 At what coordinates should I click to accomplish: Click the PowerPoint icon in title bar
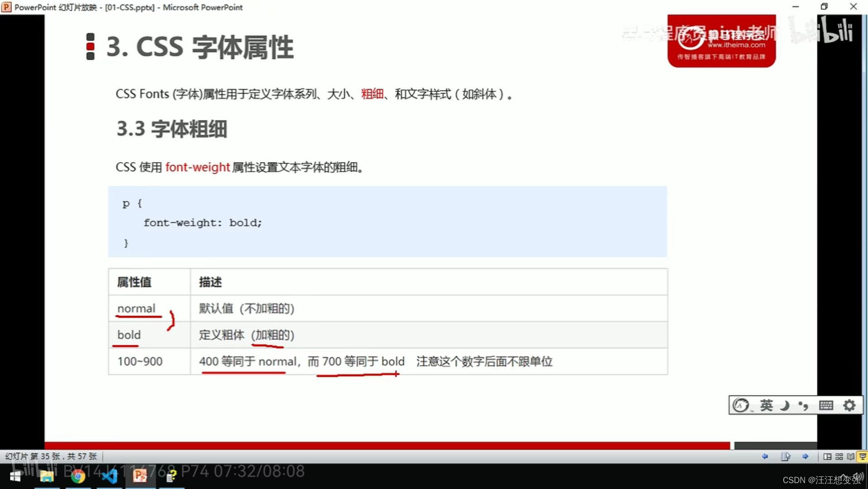pos(6,7)
